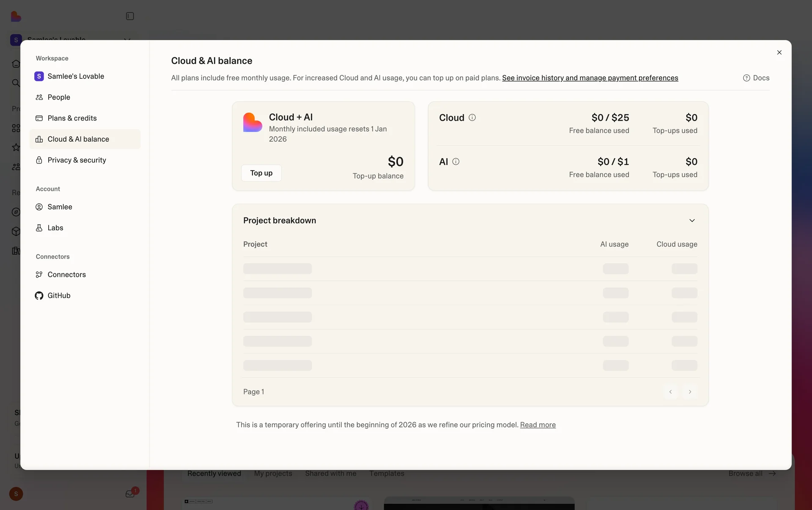
Task: Open invoice history and payment preferences link
Action: point(590,78)
